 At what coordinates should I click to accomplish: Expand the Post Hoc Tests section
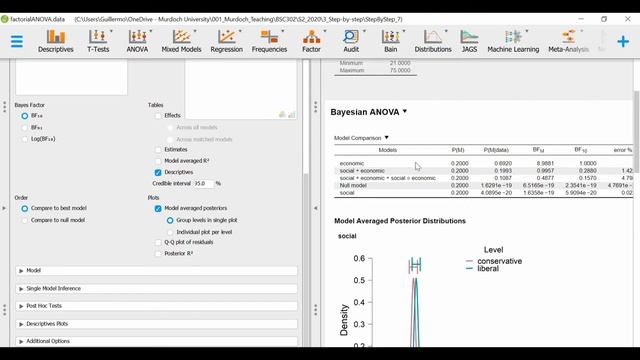[x=156, y=306]
